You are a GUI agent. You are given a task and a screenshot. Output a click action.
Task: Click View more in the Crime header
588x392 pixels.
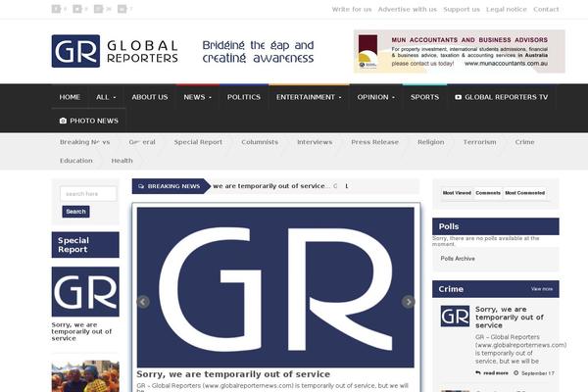click(x=542, y=289)
